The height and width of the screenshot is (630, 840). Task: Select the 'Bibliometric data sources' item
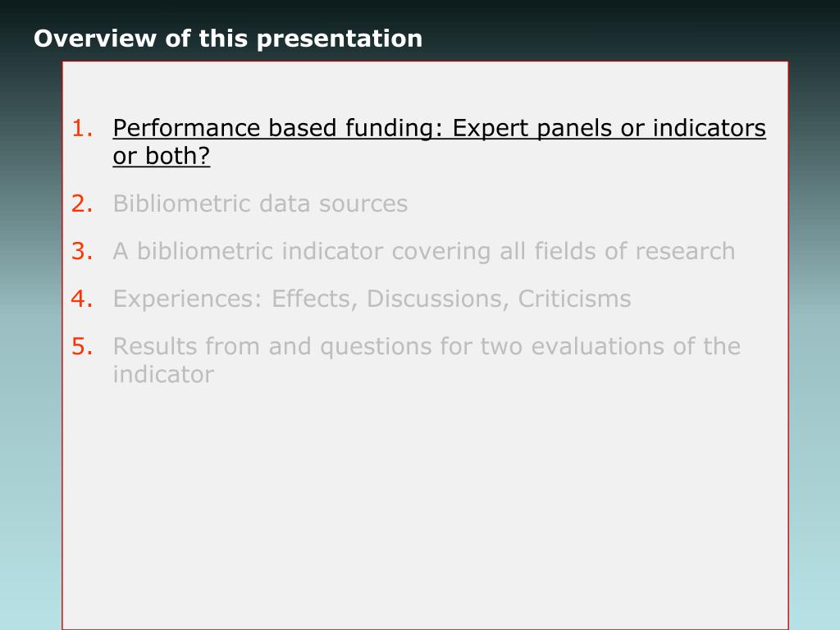pos(260,203)
